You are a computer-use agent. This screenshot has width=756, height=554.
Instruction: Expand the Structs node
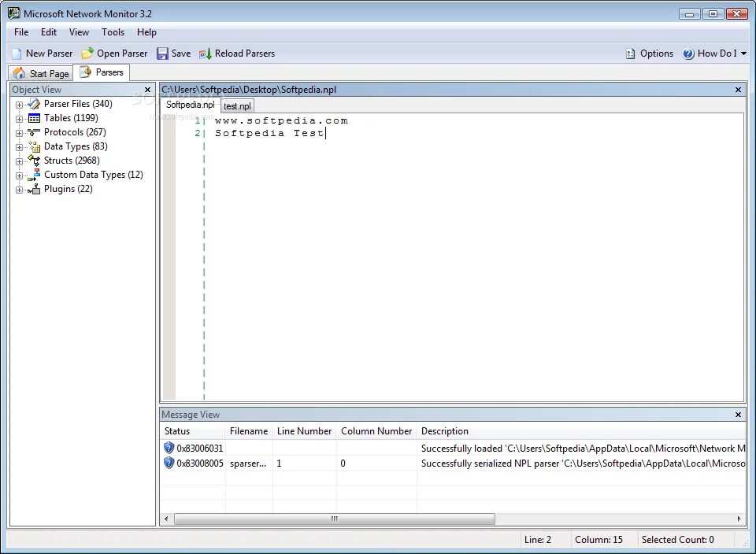19,161
